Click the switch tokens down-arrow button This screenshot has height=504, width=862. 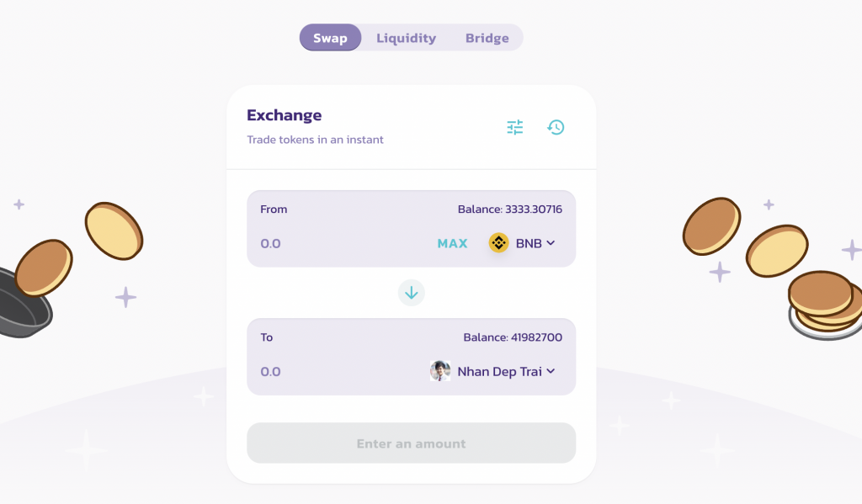[411, 293]
